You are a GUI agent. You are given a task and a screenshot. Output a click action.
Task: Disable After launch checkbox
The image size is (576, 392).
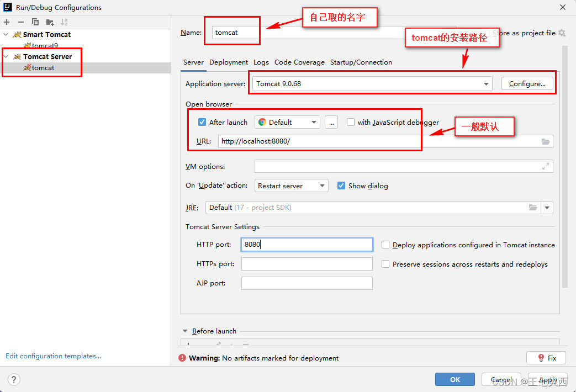202,123
